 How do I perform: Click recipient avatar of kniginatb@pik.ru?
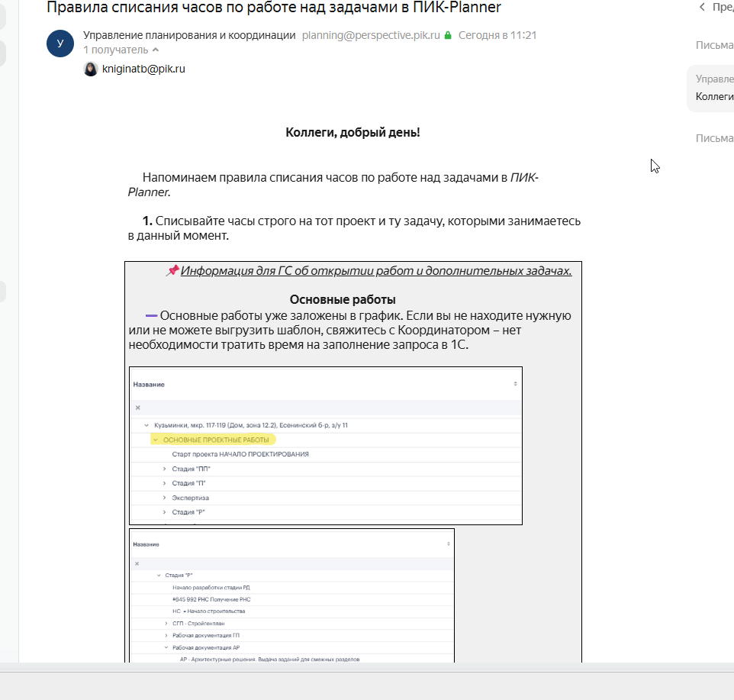pos(90,69)
